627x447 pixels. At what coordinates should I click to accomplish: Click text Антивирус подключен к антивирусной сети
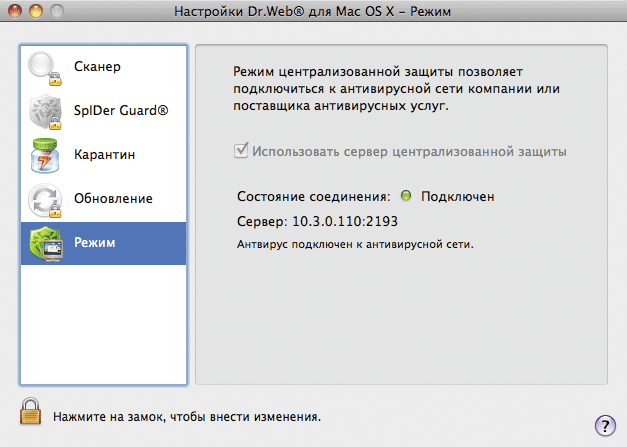pos(355,244)
